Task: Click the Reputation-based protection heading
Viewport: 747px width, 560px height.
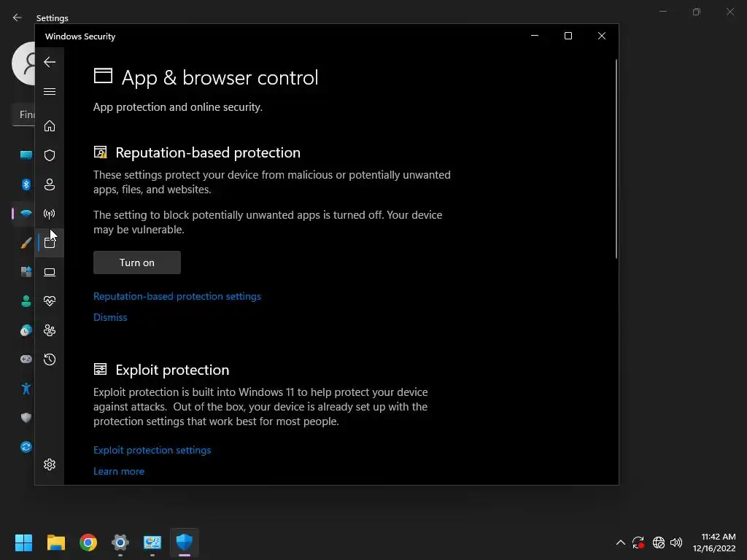Action: 208,152
